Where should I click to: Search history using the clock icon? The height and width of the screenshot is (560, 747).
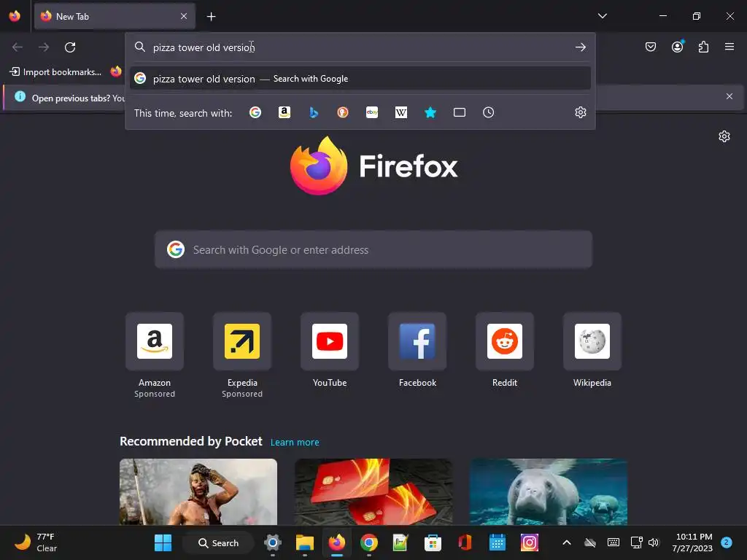[x=488, y=112]
